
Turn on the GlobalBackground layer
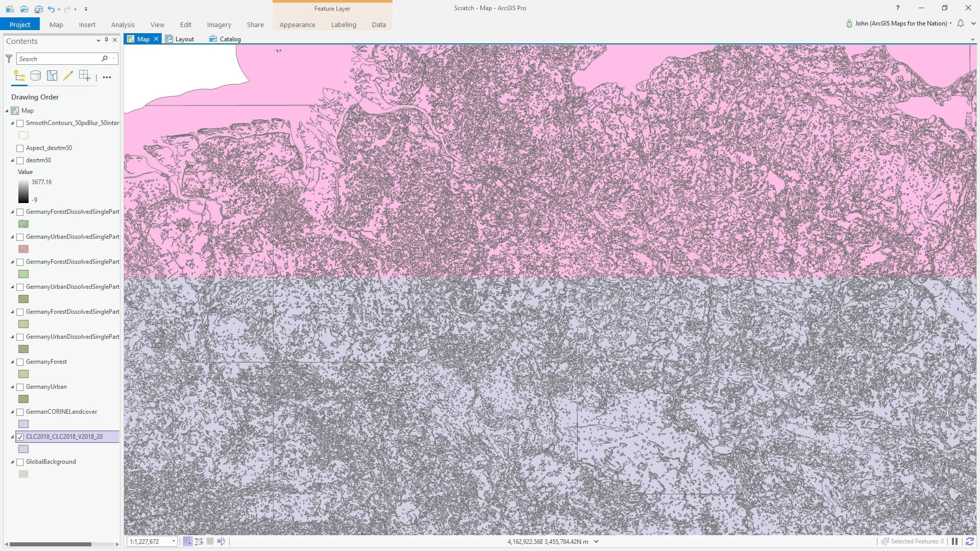(20, 462)
